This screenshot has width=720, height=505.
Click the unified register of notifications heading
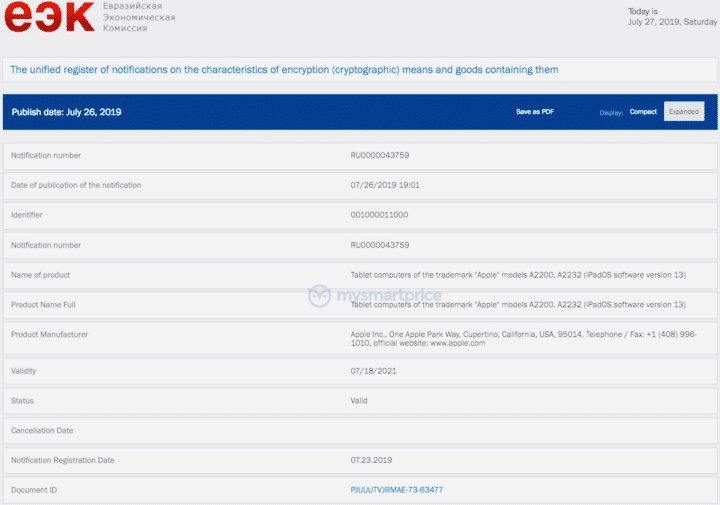point(284,70)
